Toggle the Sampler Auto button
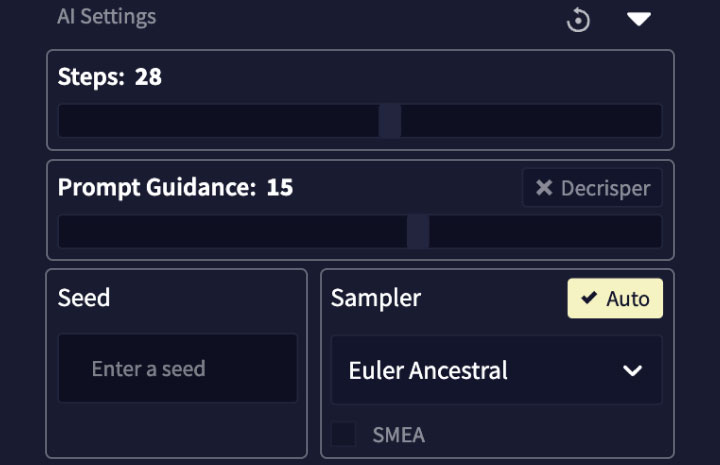Image resolution: width=720 pixels, height=465 pixels. [x=615, y=298]
